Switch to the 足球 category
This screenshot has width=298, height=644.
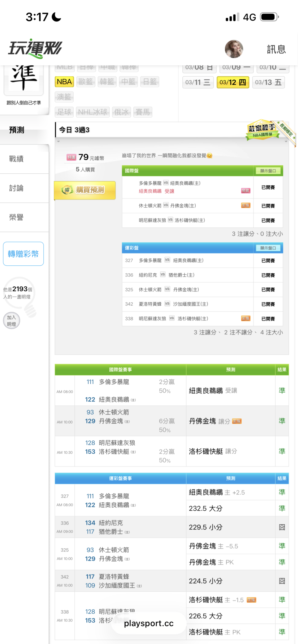click(64, 112)
